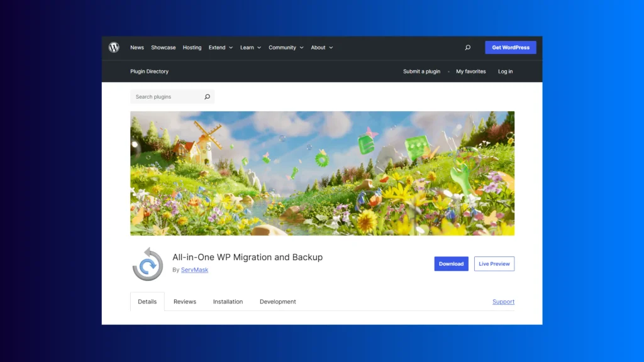Focus the Search plugins input field

point(167,97)
